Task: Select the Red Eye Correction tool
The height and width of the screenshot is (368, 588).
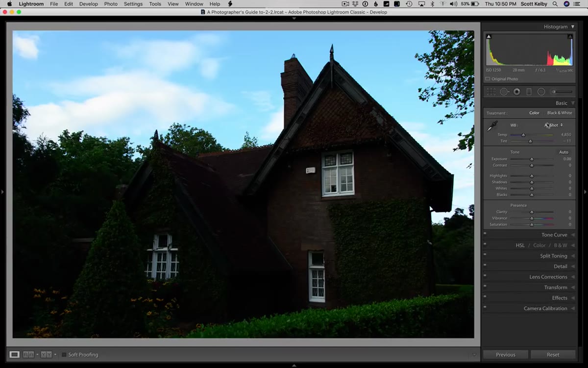Action: [x=517, y=92]
